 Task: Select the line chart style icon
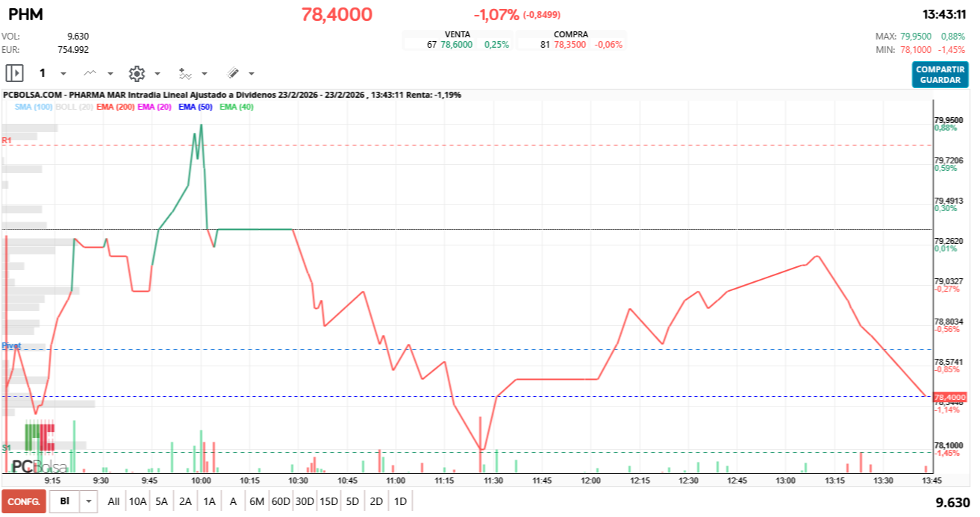pos(90,73)
